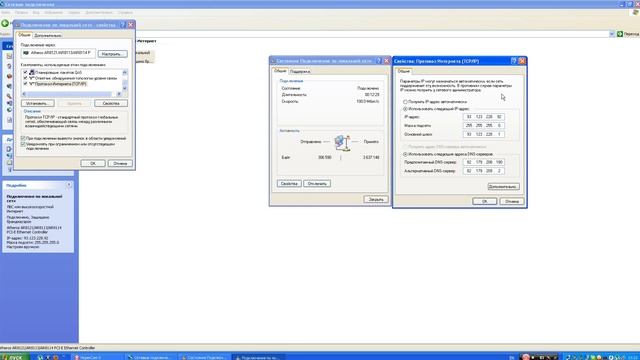Select obtain an IP address automatically radio button

coord(405,102)
